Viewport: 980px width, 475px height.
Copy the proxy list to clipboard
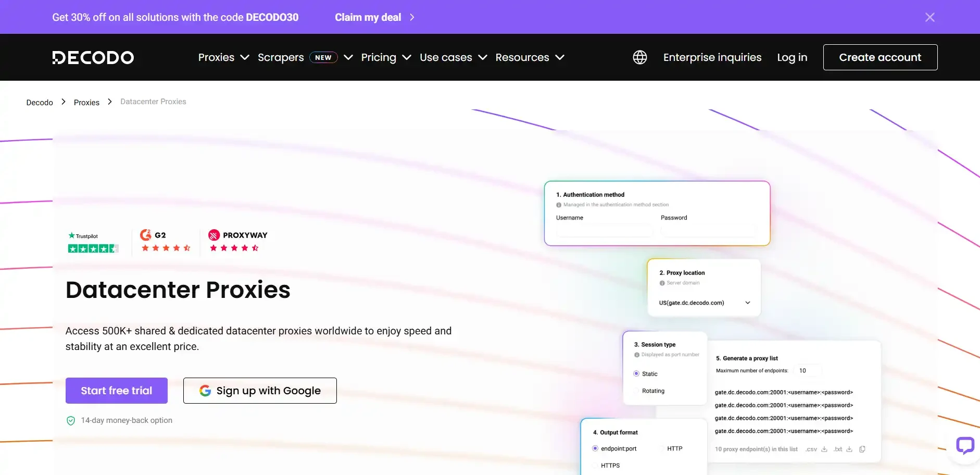(x=862, y=449)
